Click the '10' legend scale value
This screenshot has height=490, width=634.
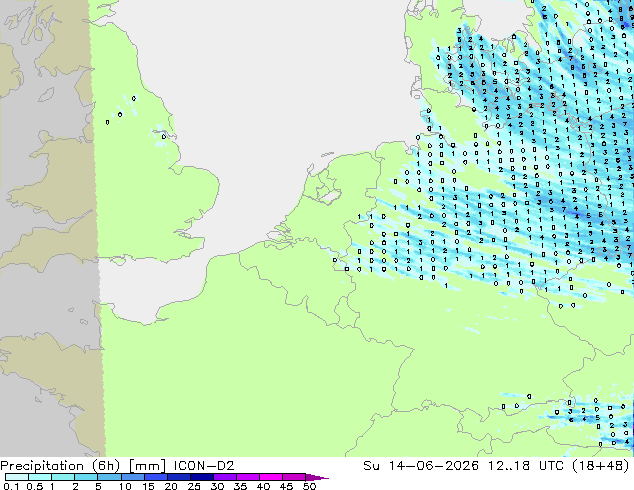tap(125, 486)
